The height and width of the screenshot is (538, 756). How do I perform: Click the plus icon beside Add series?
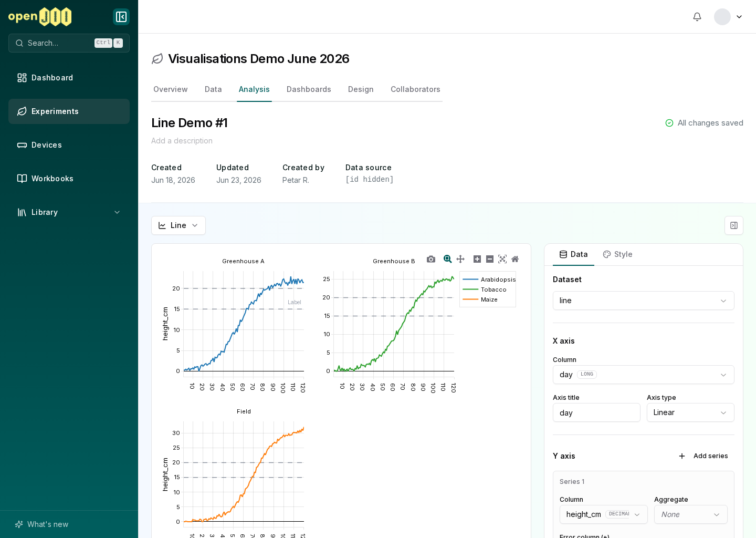(x=682, y=456)
